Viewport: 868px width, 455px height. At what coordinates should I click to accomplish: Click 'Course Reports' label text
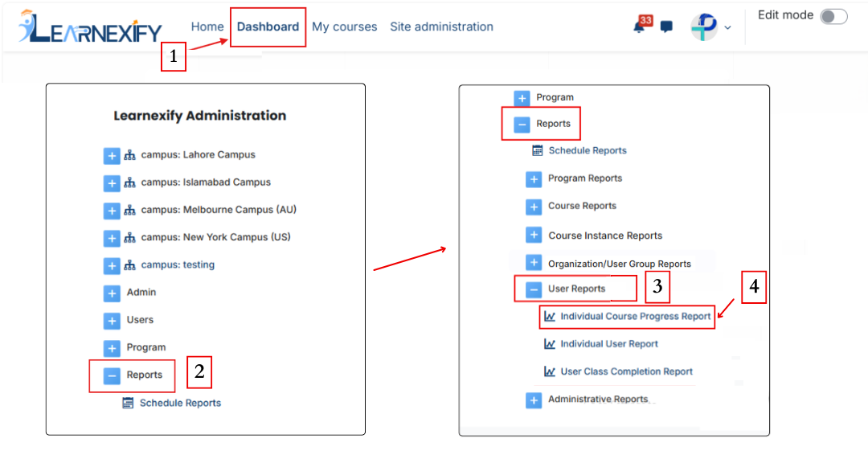pos(583,206)
